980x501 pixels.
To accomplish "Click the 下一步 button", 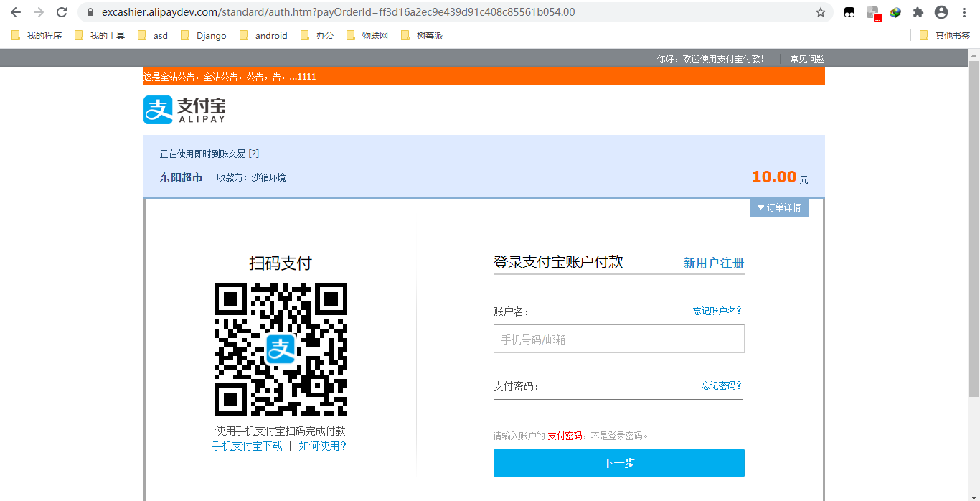I will [619, 463].
